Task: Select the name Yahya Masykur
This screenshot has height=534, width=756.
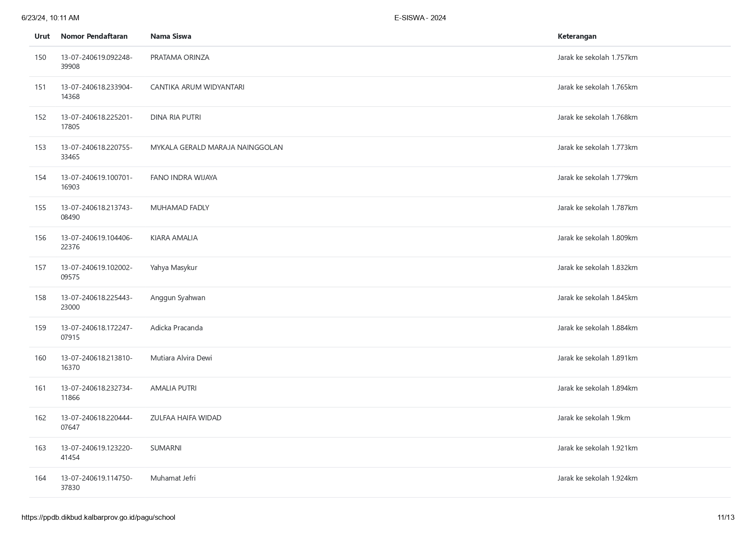Action: coord(174,267)
